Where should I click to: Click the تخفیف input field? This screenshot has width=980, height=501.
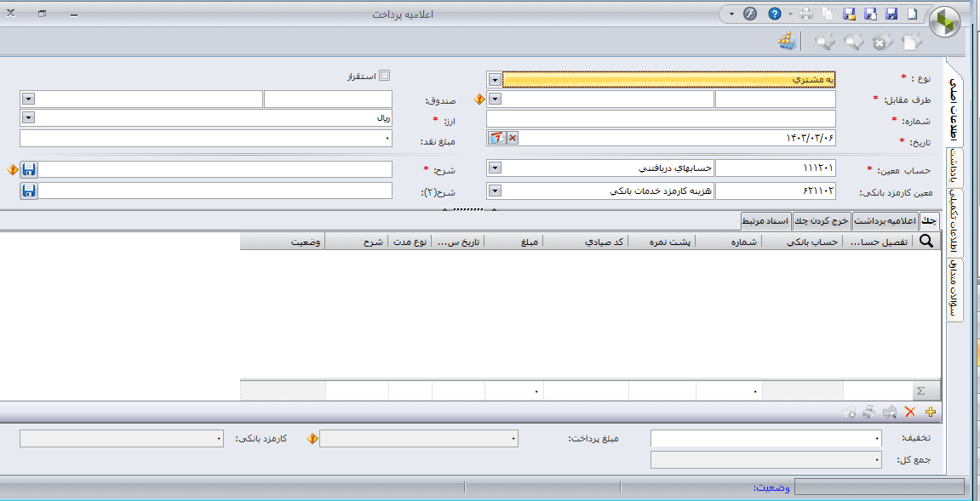(x=766, y=439)
